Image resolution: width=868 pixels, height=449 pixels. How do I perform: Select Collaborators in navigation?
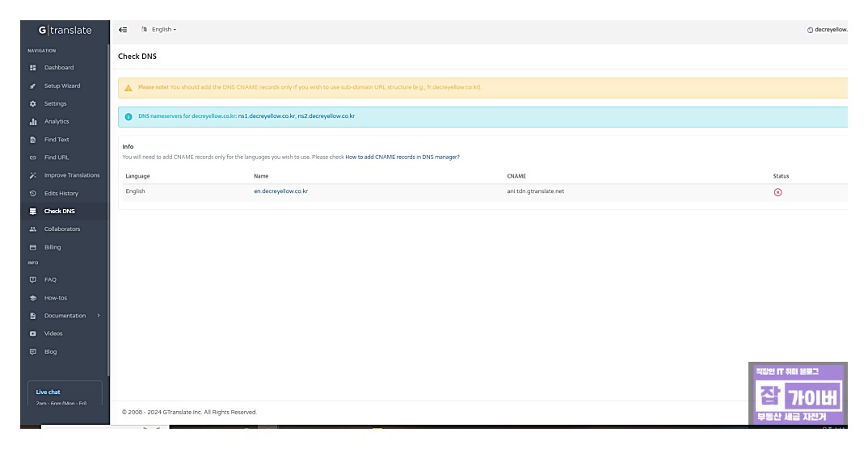[62, 229]
